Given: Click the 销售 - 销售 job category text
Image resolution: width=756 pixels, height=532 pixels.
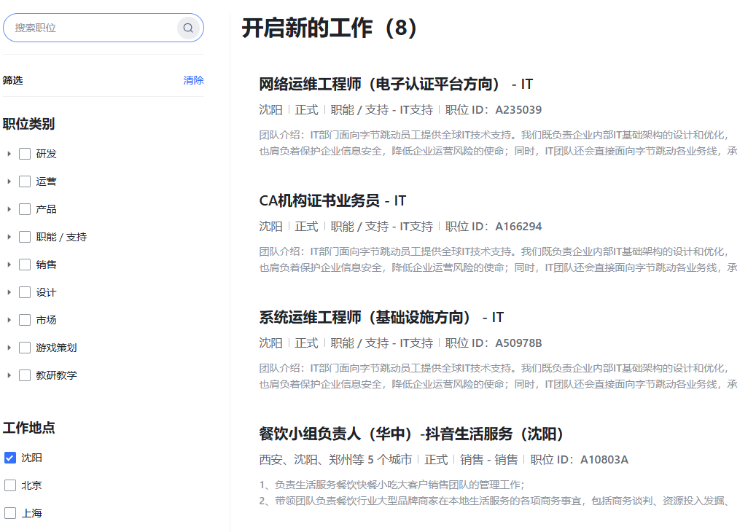Looking at the screenshot, I should [x=489, y=460].
